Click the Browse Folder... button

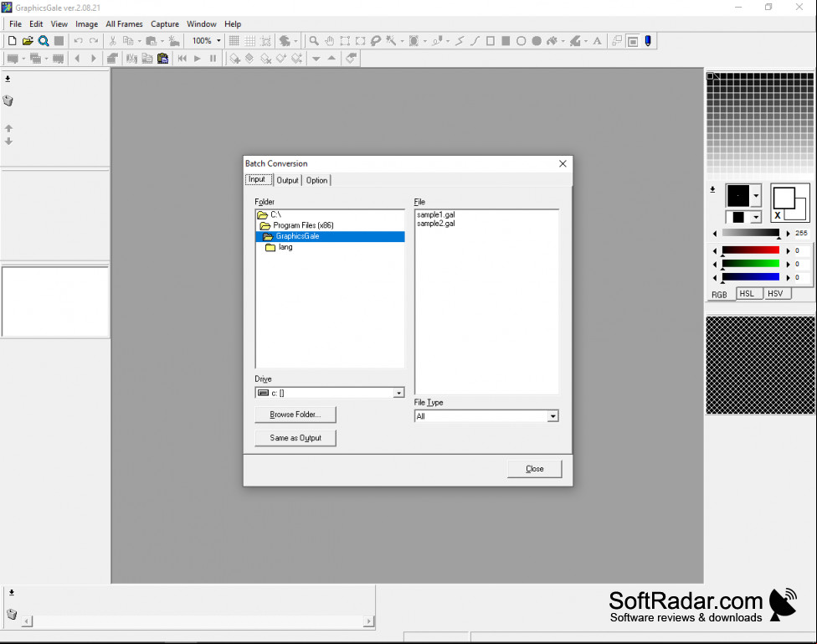(295, 415)
